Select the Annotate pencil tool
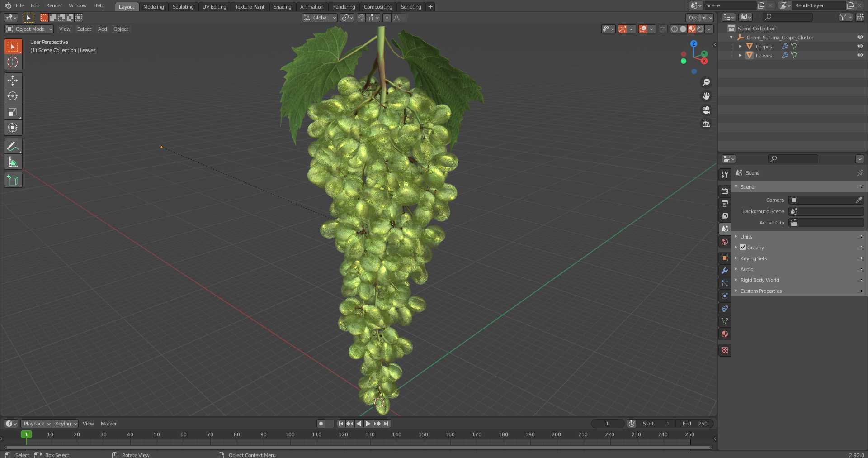 (13, 146)
